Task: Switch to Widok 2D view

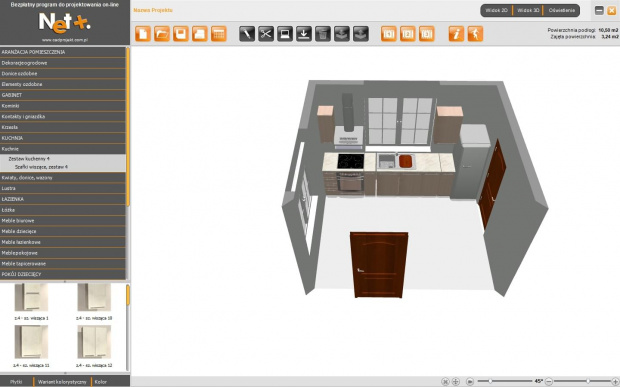Action: pyautogui.click(x=496, y=11)
